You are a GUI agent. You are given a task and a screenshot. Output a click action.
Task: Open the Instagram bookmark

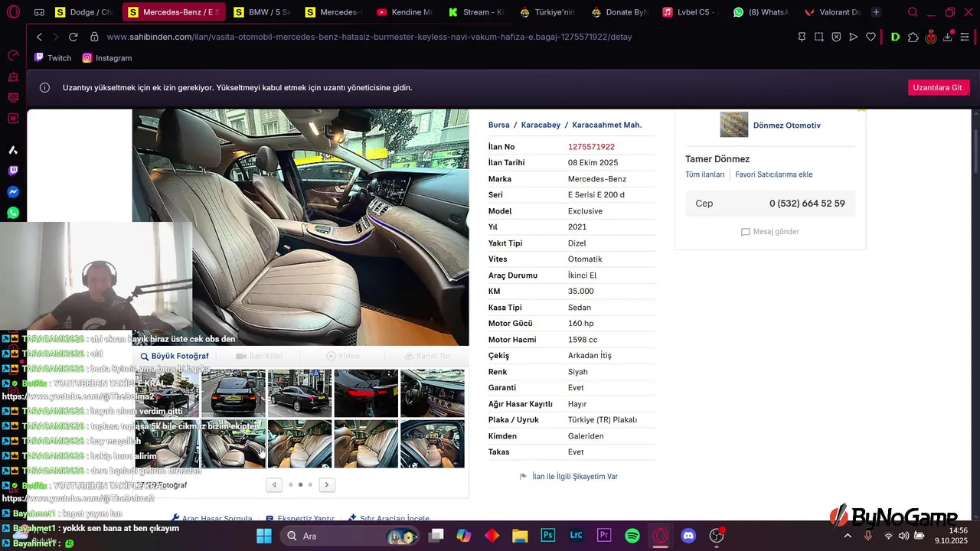pyautogui.click(x=107, y=58)
